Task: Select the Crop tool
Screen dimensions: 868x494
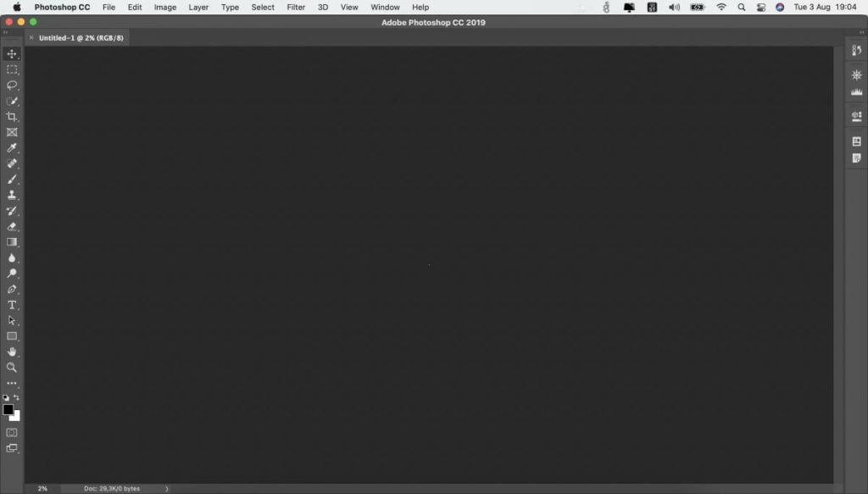Action: tap(12, 117)
